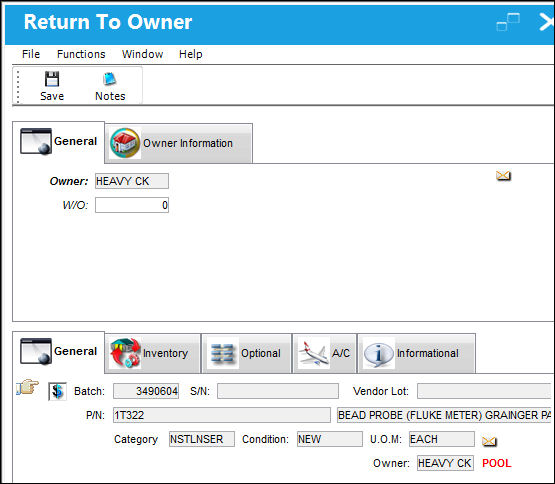Click the U.O.M field showing EACH
This screenshot has width=555, height=484.
click(x=442, y=439)
